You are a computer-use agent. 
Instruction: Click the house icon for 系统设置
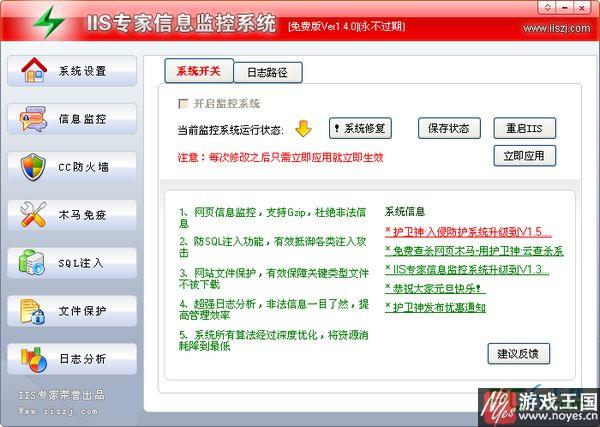point(34,70)
